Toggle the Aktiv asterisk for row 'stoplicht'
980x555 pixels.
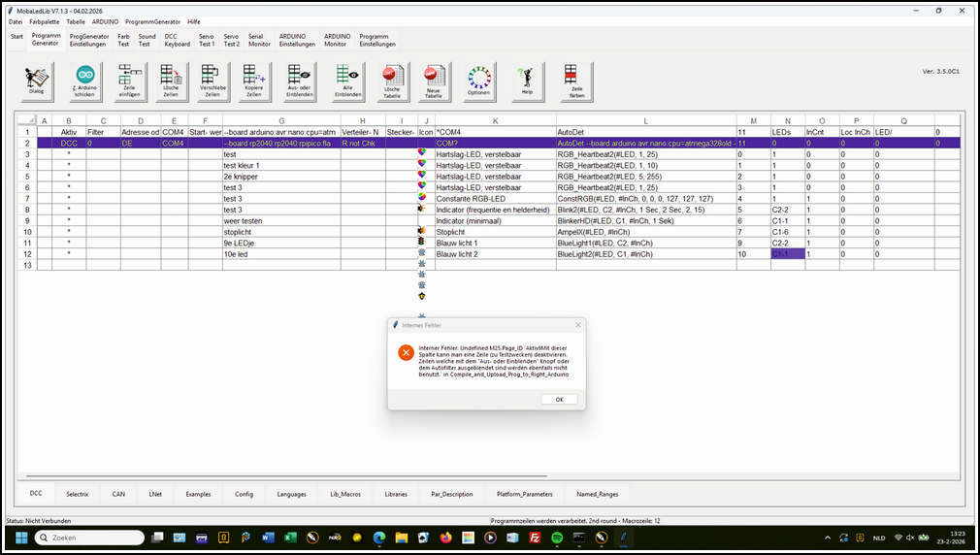pos(69,232)
